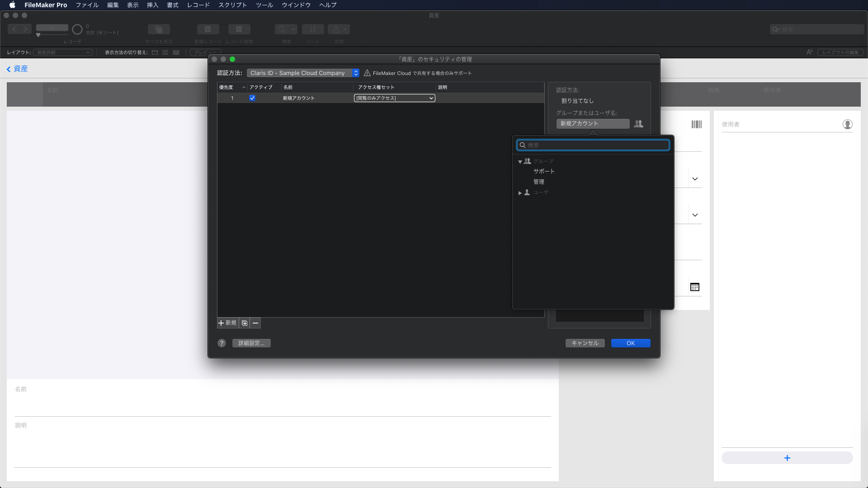This screenshot has width=868, height=488.
Task: Click the キャンセル button
Action: click(x=585, y=343)
